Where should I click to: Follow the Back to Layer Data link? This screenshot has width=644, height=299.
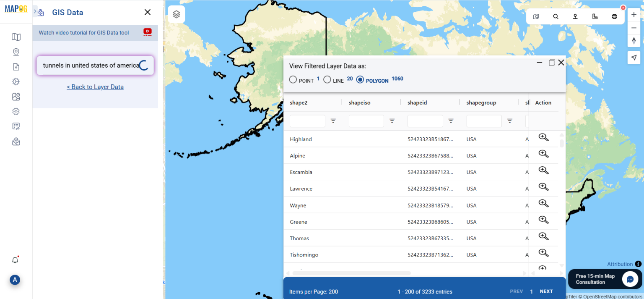95,87
